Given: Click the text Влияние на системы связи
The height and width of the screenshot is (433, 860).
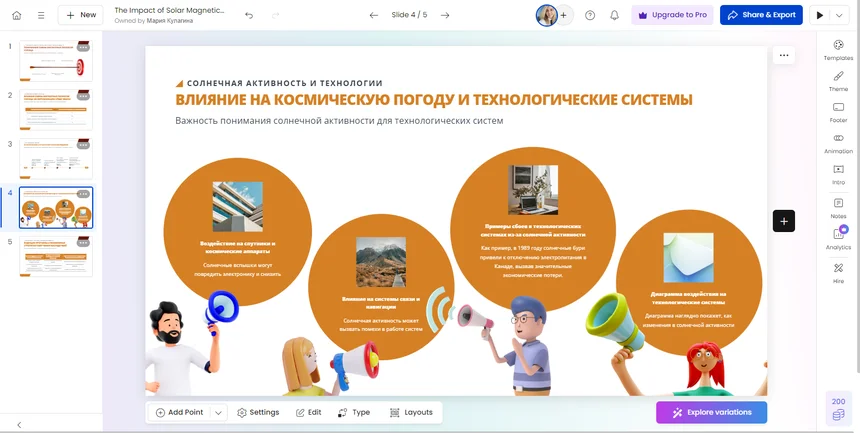Looking at the screenshot, I should point(381,303).
